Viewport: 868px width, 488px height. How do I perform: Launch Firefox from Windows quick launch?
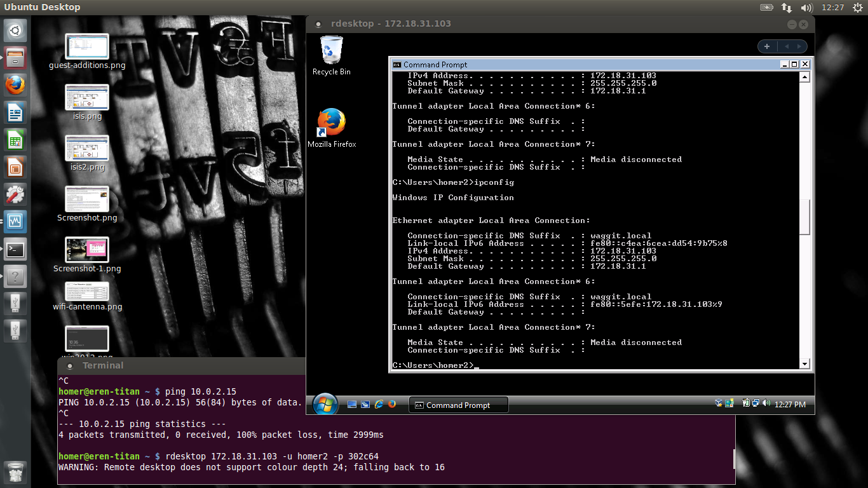[x=392, y=404]
